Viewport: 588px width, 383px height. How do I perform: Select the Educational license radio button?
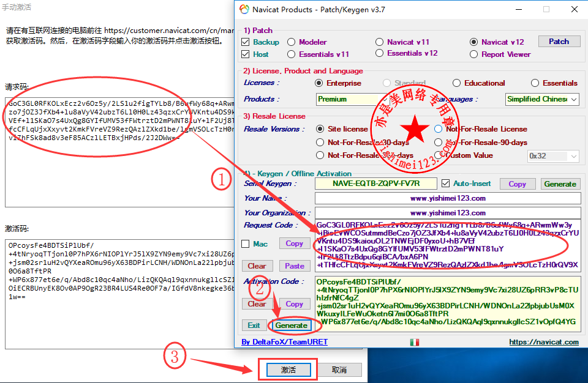point(457,83)
